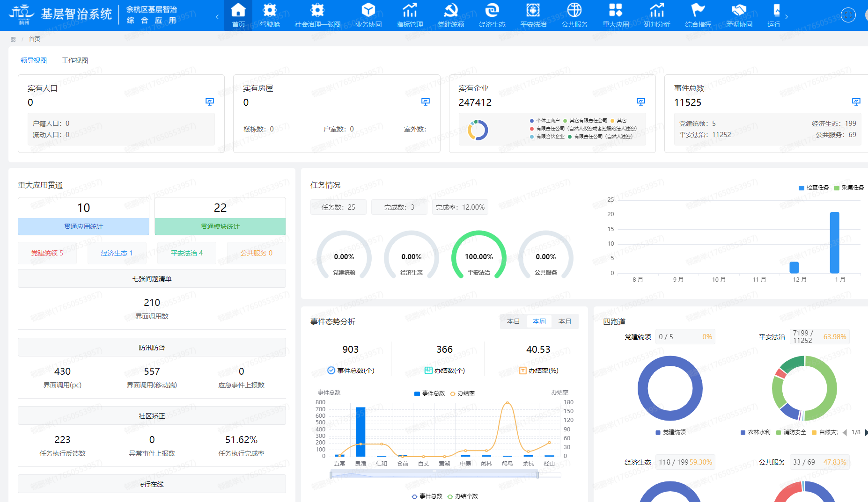Image resolution: width=868 pixels, height=502 pixels.
Task: Click 贯通模块统计 button
Action: [220, 226]
